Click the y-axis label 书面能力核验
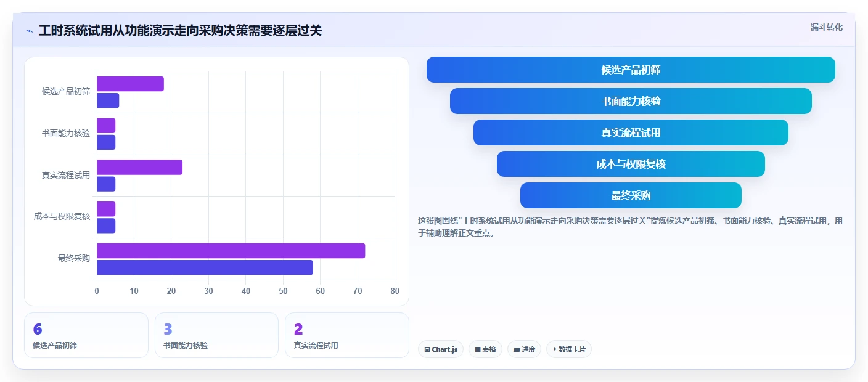 coord(66,133)
